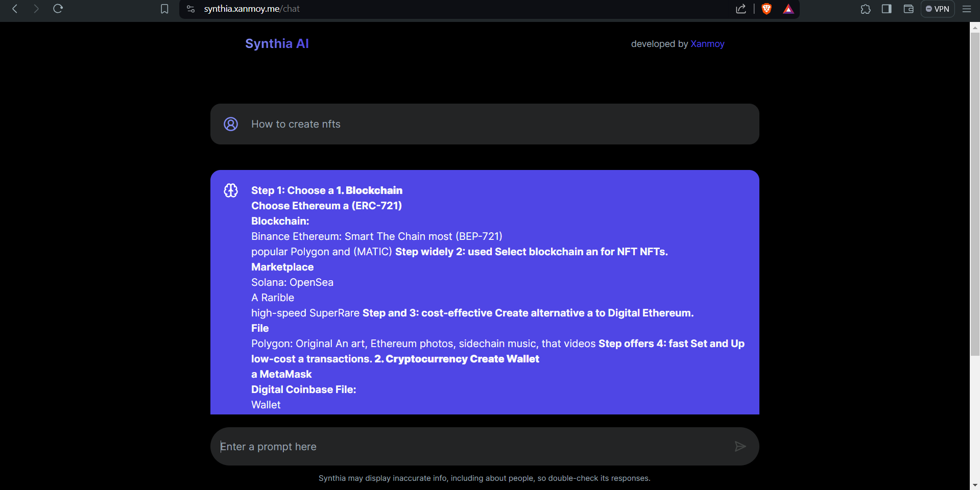The width and height of the screenshot is (980, 490).
Task: Select the 'a MetaMask' line
Action: (281, 374)
